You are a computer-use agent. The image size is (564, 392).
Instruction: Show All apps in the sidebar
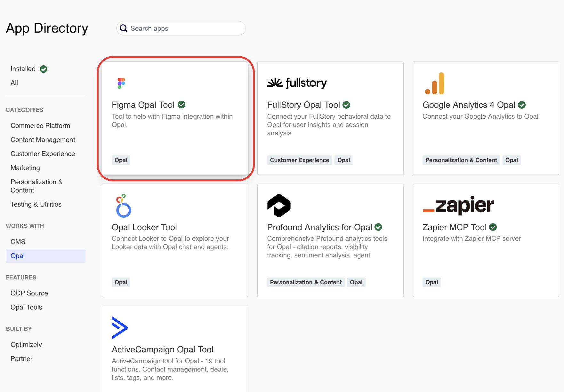coord(14,83)
